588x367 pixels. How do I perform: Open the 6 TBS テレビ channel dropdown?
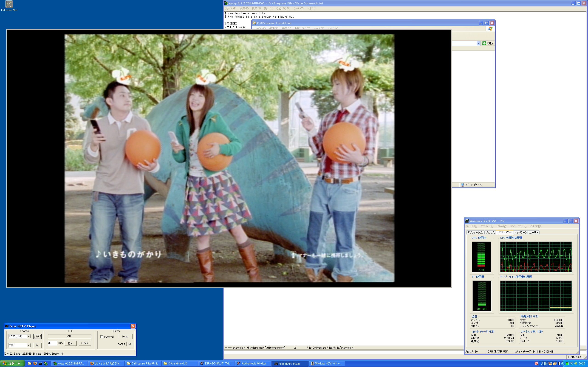point(29,336)
